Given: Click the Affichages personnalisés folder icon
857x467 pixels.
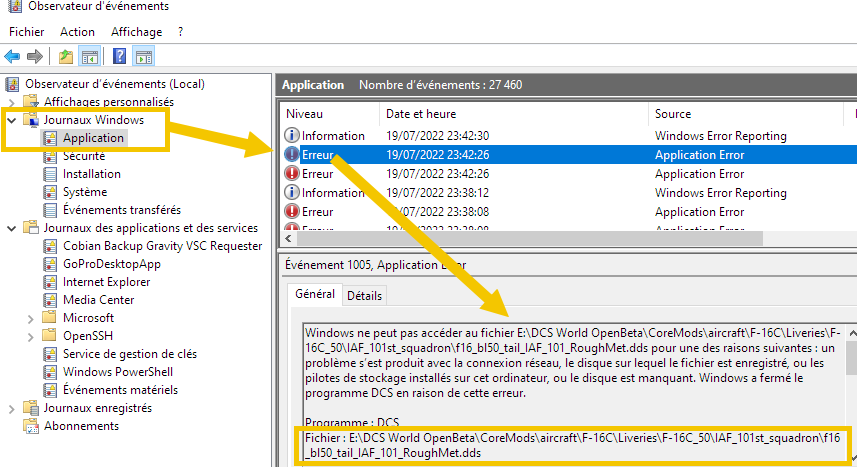Looking at the screenshot, I should click(31, 102).
